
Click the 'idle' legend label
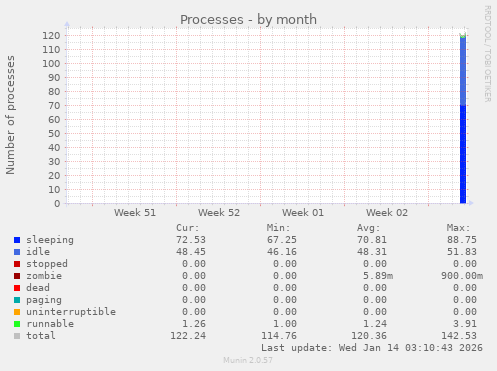click(x=38, y=252)
